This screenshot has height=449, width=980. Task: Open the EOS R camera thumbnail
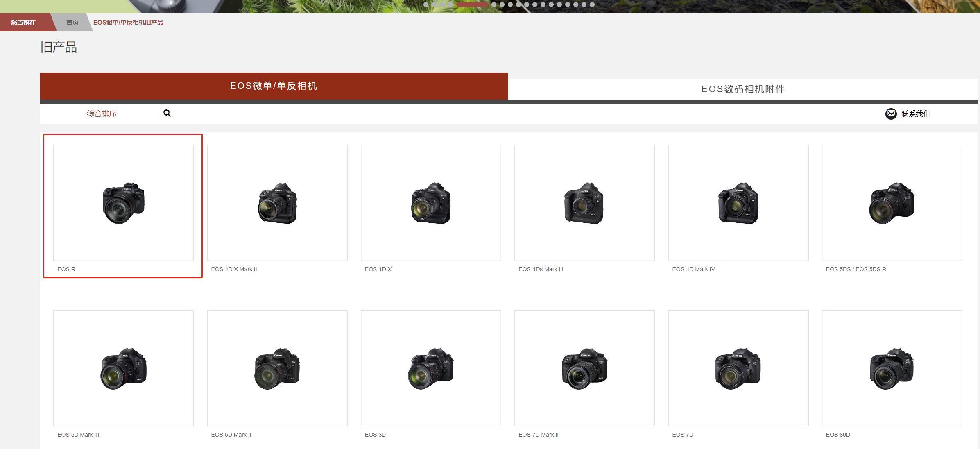tap(123, 203)
